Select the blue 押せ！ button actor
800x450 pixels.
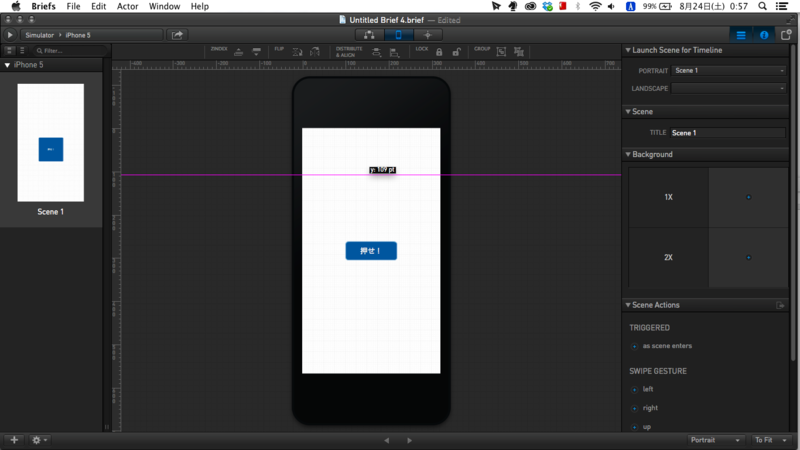(371, 251)
